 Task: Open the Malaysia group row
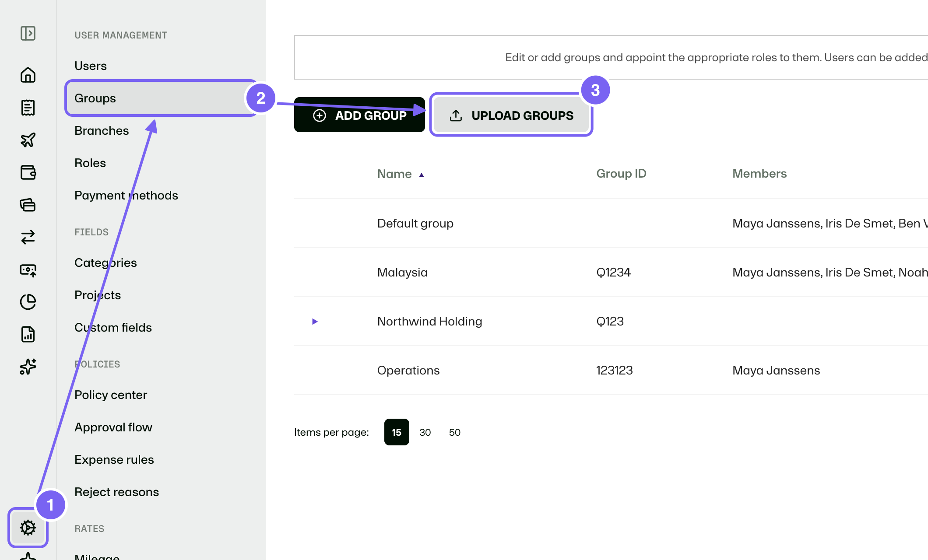pos(611,273)
